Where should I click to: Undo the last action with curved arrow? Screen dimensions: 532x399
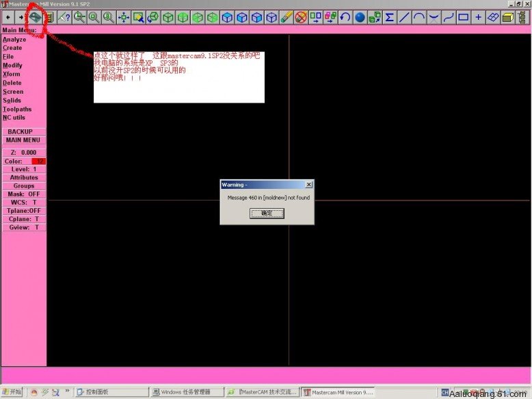pos(345,17)
